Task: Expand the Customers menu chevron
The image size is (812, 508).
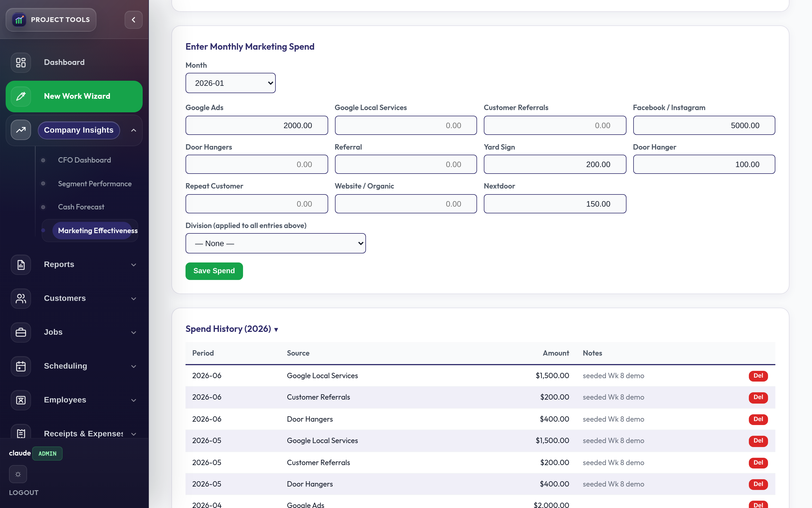Action: click(134, 298)
